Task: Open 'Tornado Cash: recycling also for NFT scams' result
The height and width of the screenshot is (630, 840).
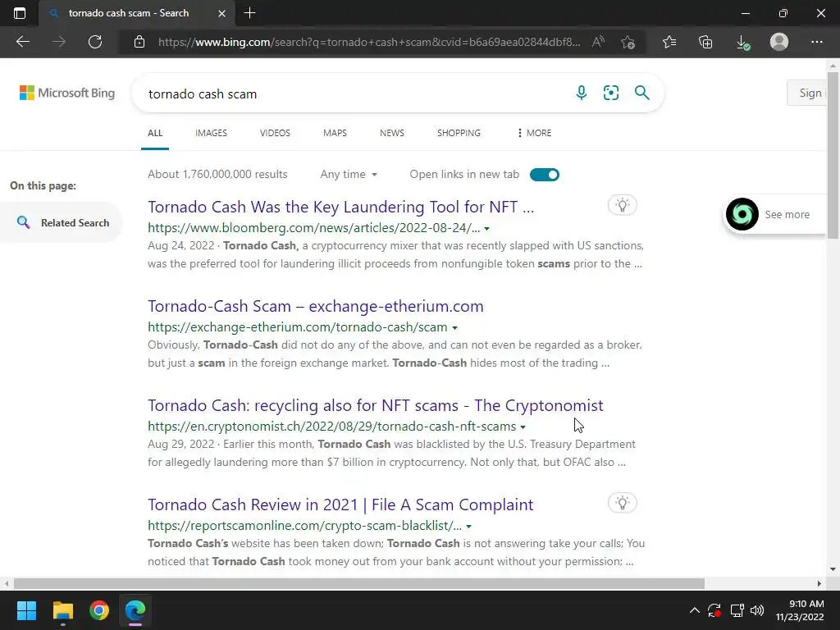Action: click(x=376, y=405)
